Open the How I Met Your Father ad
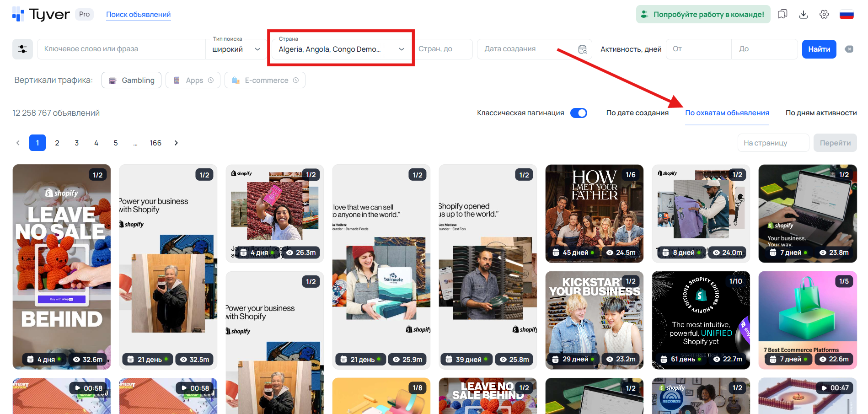This screenshot has height=414, width=868. (x=594, y=213)
